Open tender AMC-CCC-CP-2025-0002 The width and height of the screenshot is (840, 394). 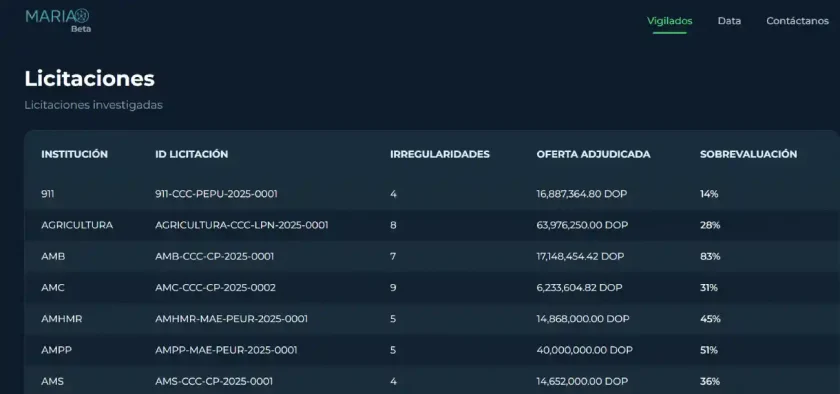coord(215,288)
